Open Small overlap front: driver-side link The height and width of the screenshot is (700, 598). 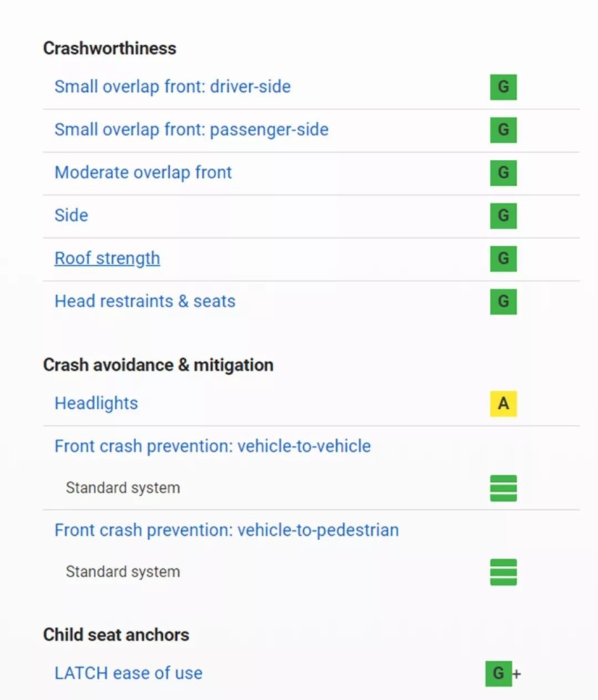[x=173, y=86]
